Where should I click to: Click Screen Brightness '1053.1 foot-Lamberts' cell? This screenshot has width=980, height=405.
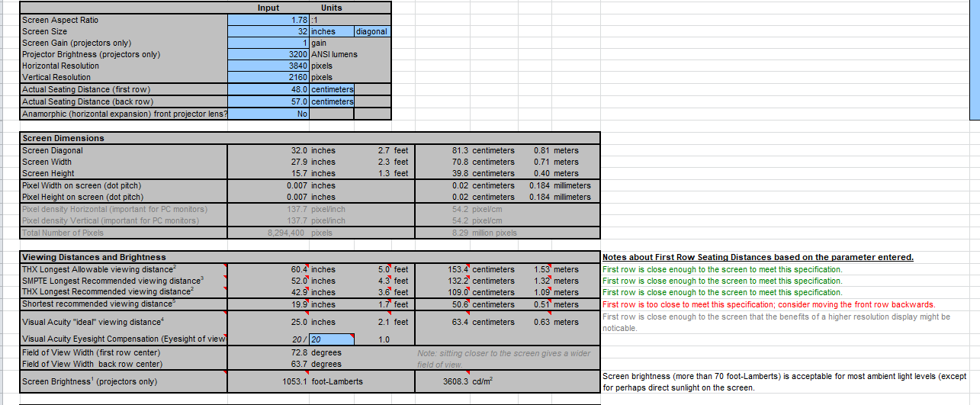tap(323, 381)
